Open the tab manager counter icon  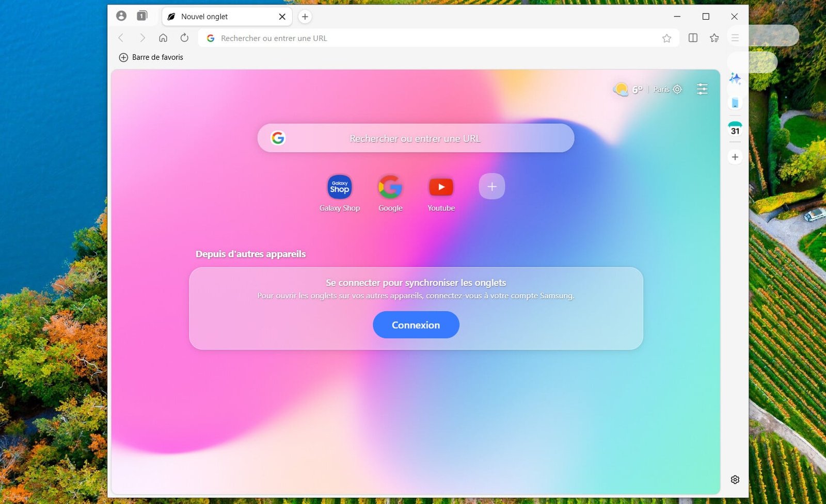click(142, 16)
